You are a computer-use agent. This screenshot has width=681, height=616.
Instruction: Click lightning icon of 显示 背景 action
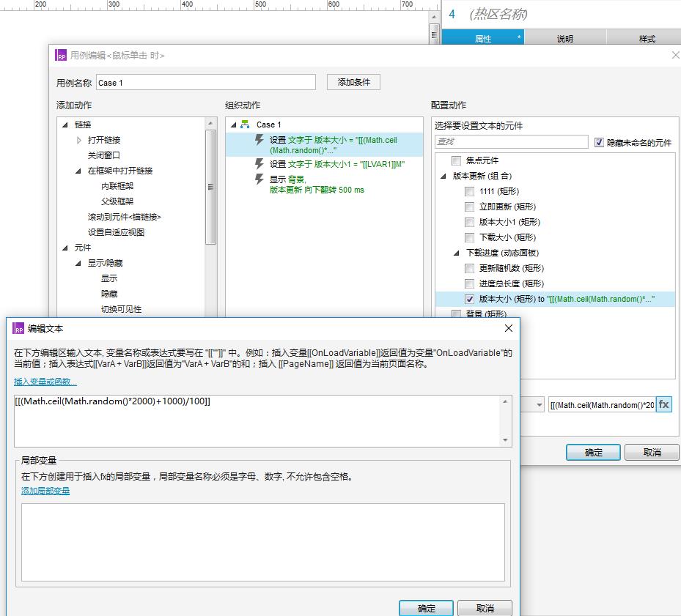(x=259, y=179)
